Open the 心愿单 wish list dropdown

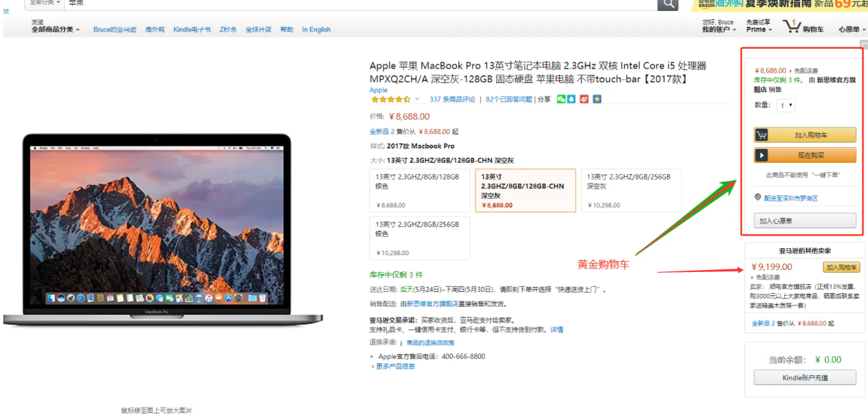[852, 30]
